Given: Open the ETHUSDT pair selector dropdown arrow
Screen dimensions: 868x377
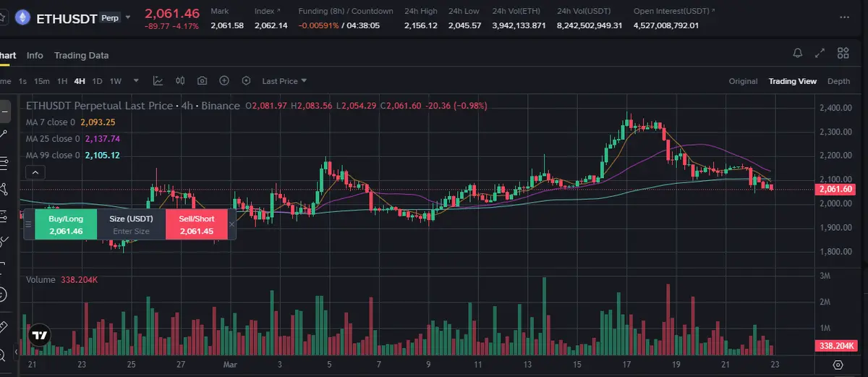Looking at the screenshot, I should (128, 17).
